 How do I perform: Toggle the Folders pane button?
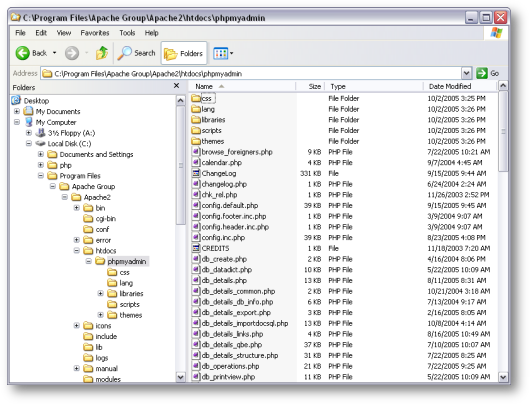point(184,53)
